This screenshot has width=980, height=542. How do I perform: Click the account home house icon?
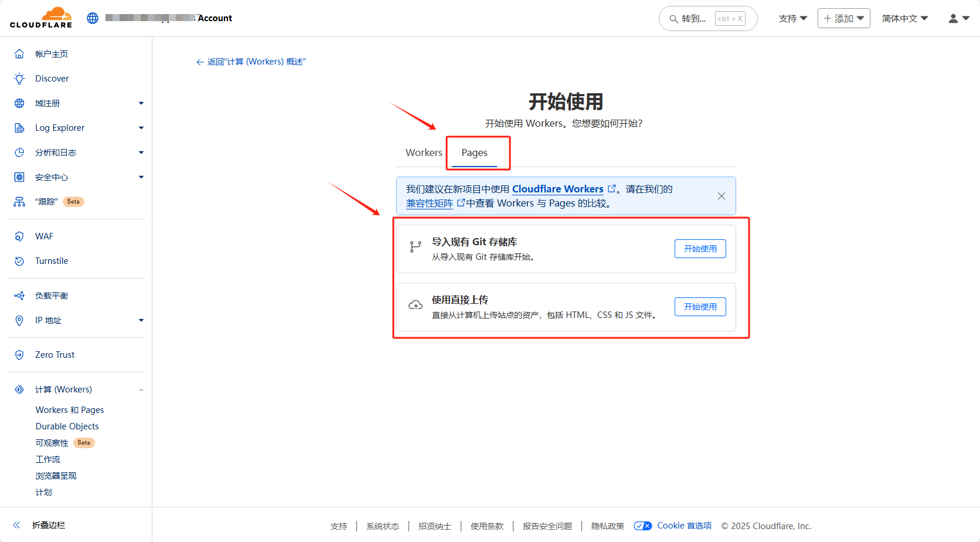point(19,54)
